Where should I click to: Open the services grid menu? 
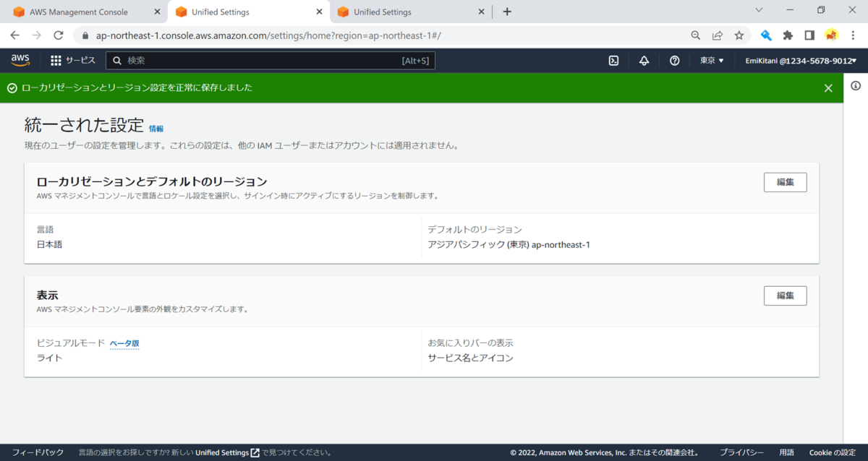pyautogui.click(x=56, y=61)
